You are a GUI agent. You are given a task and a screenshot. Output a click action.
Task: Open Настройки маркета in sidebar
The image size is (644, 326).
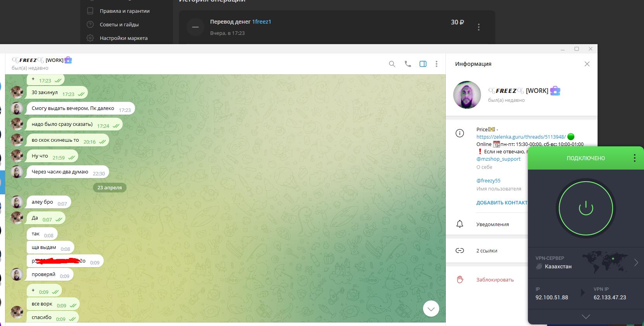(x=123, y=38)
